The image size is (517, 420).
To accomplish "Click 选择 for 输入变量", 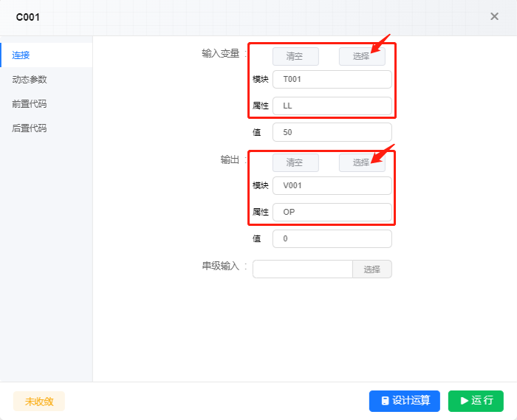I will tap(362, 56).
